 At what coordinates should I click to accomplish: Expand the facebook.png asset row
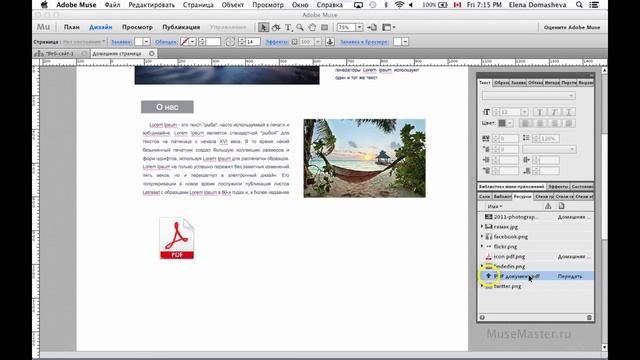(x=482, y=236)
